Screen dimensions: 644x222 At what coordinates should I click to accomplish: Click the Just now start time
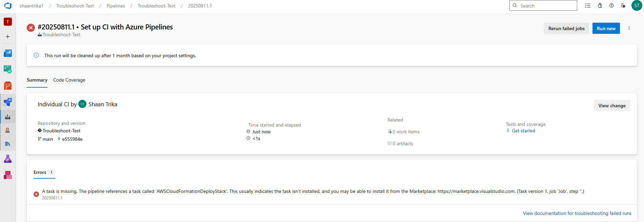(x=261, y=132)
